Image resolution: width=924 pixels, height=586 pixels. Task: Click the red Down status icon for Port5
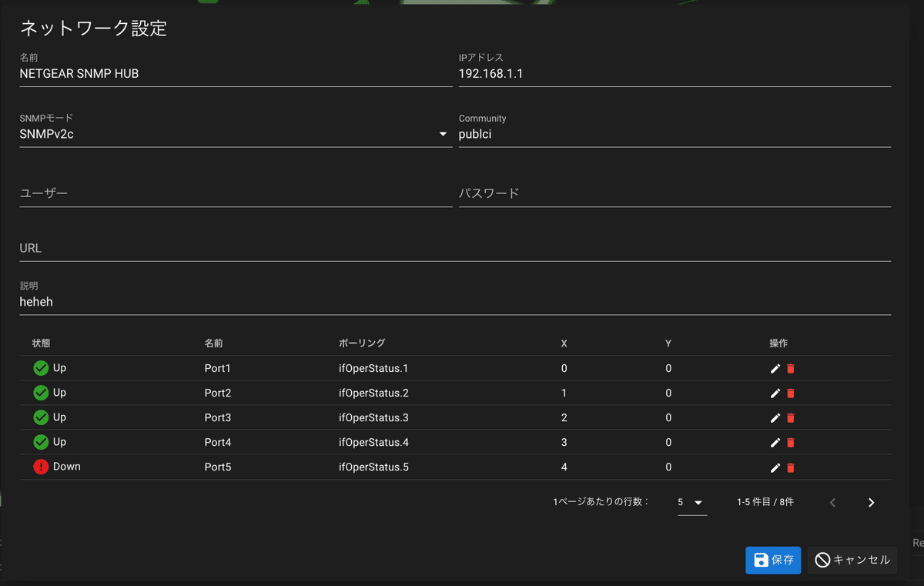tap(41, 467)
